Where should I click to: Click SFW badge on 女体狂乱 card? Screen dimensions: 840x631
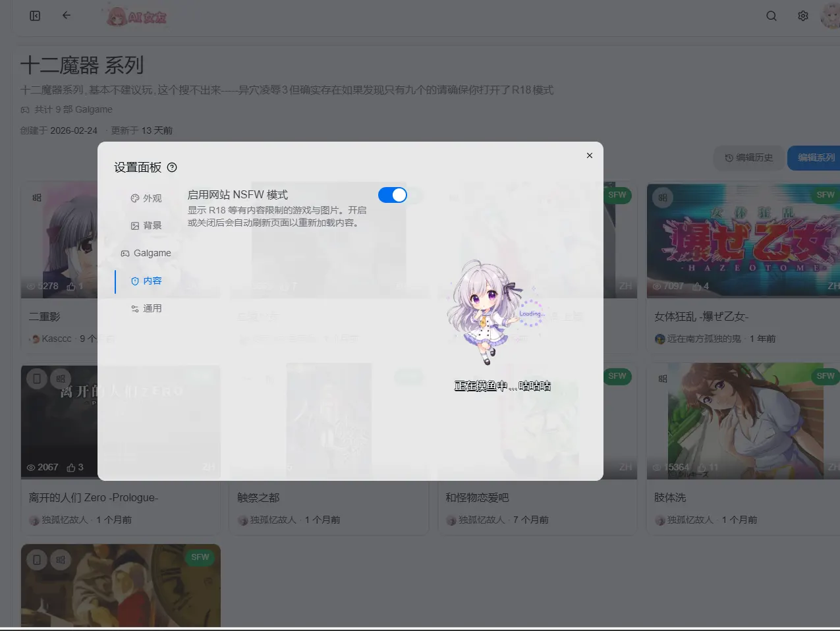826,195
